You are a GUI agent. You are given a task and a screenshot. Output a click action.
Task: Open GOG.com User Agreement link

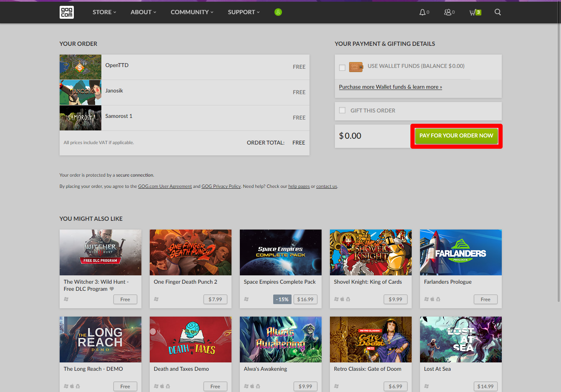click(165, 186)
